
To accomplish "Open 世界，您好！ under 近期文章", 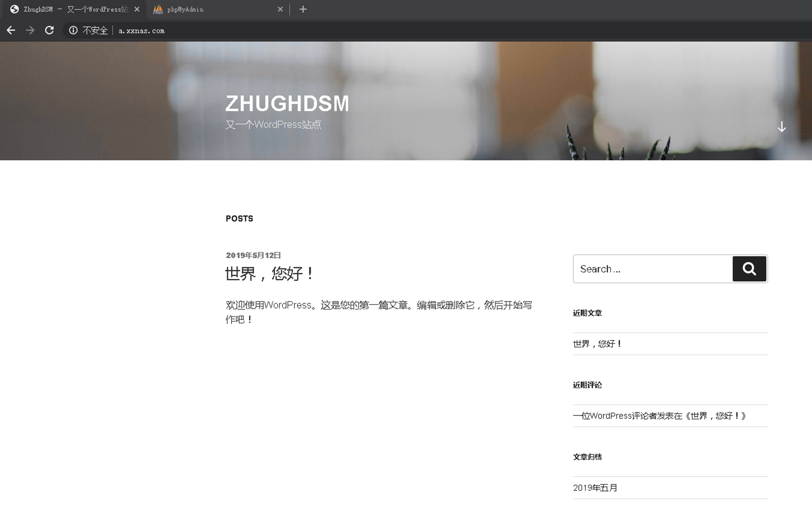I will click(x=597, y=343).
